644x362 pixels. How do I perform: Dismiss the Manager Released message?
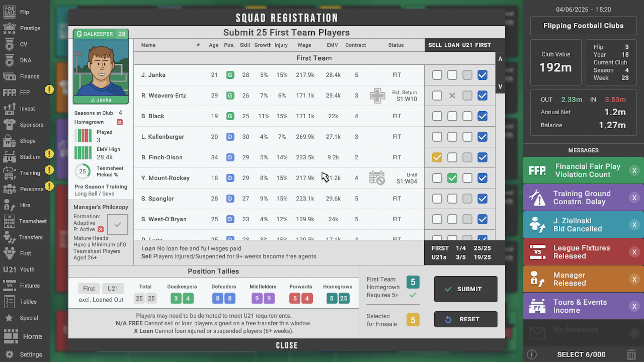coord(634,279)
